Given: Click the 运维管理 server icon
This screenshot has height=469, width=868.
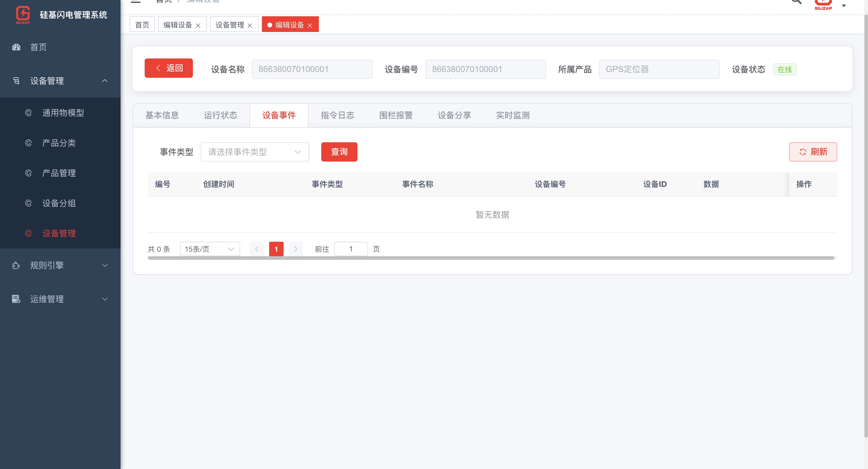Looking at the screenshot, I should point(16,299).
